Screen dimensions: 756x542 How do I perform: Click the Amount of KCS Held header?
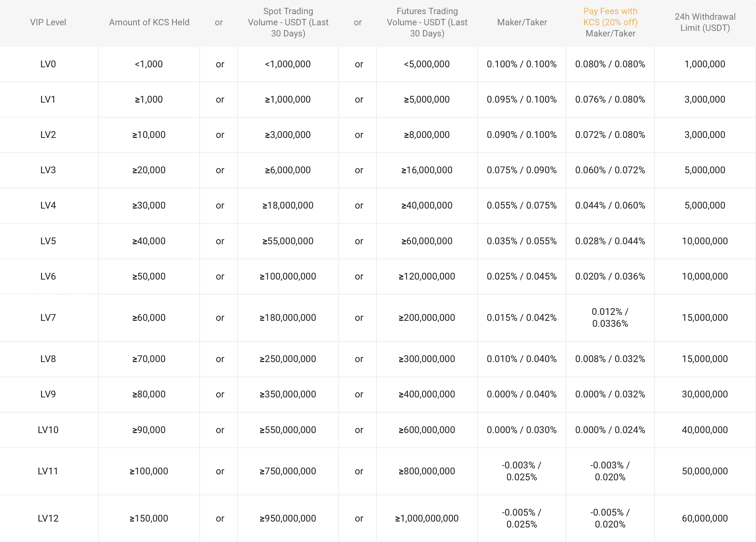[x=149, y=22]
